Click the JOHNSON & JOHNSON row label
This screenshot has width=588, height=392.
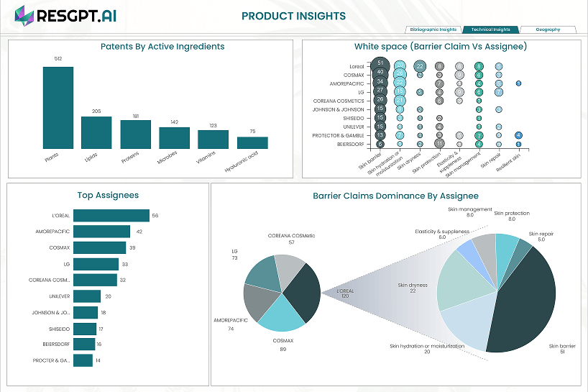339,109
